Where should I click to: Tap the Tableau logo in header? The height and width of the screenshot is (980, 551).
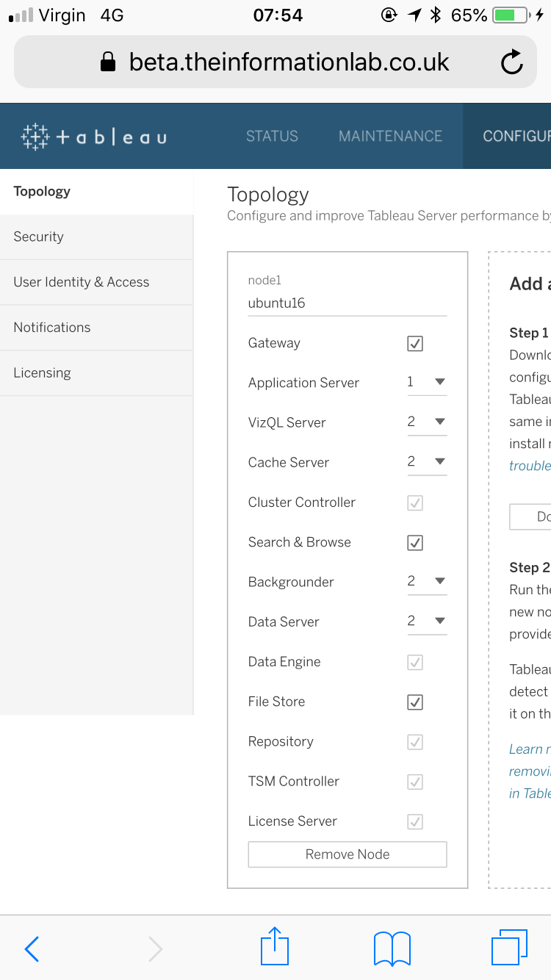coord(94,137)
